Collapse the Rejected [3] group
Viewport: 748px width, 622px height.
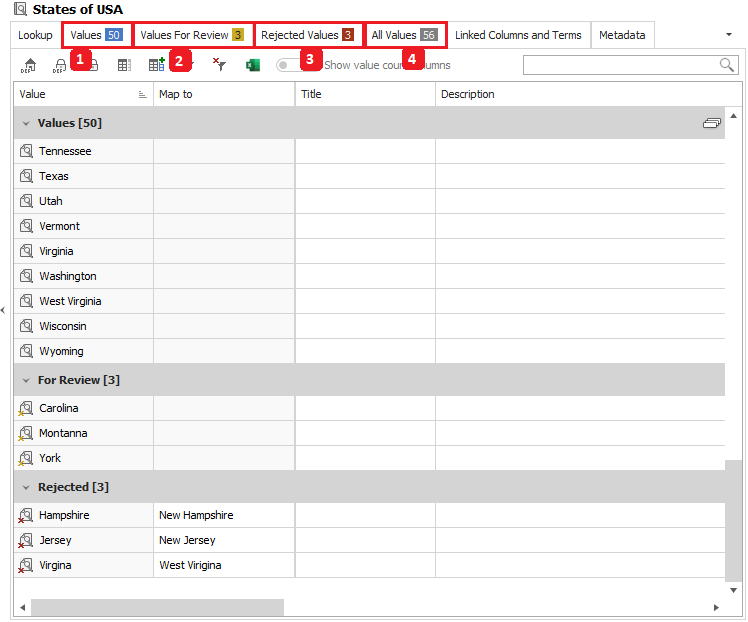coord(26,488)
